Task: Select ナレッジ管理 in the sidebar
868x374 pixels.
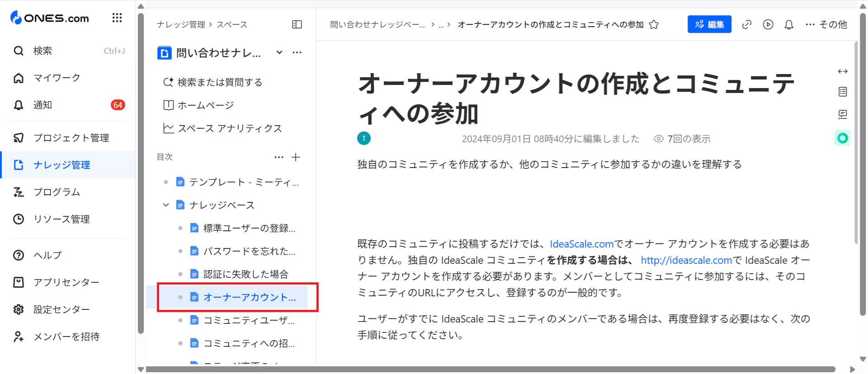Action: click(x=68, y=165)
